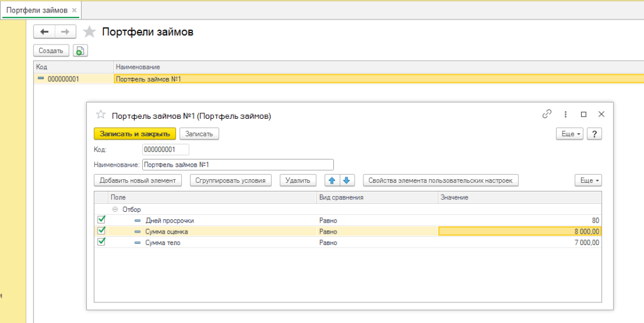Image resolution: width=644 pixels, height=323 pixels.
Task: Disable the Сумма тело filter checkbox
Action: click(101, 243)
